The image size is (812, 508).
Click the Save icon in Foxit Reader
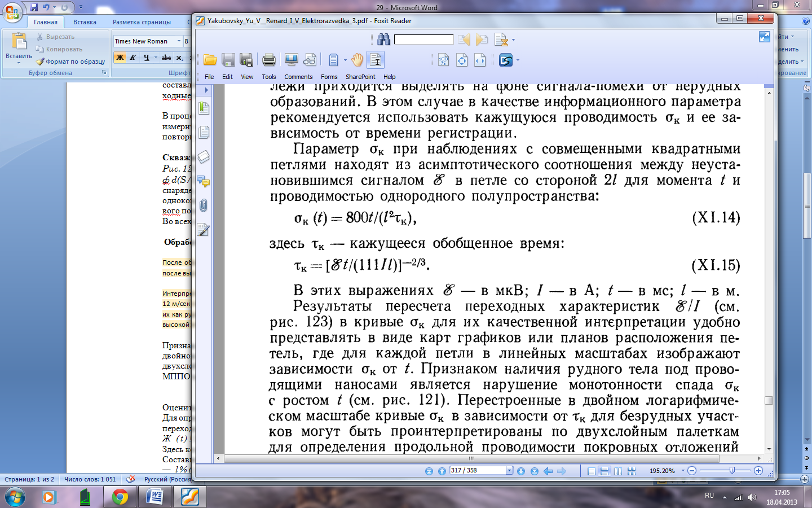228,60
